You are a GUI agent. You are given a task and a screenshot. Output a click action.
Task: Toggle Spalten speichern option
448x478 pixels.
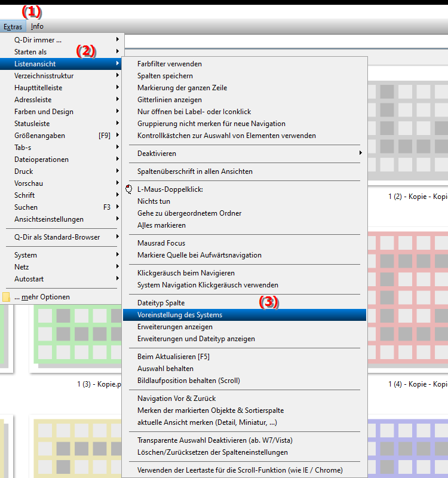pyautogui.click(x=244, y=76)
